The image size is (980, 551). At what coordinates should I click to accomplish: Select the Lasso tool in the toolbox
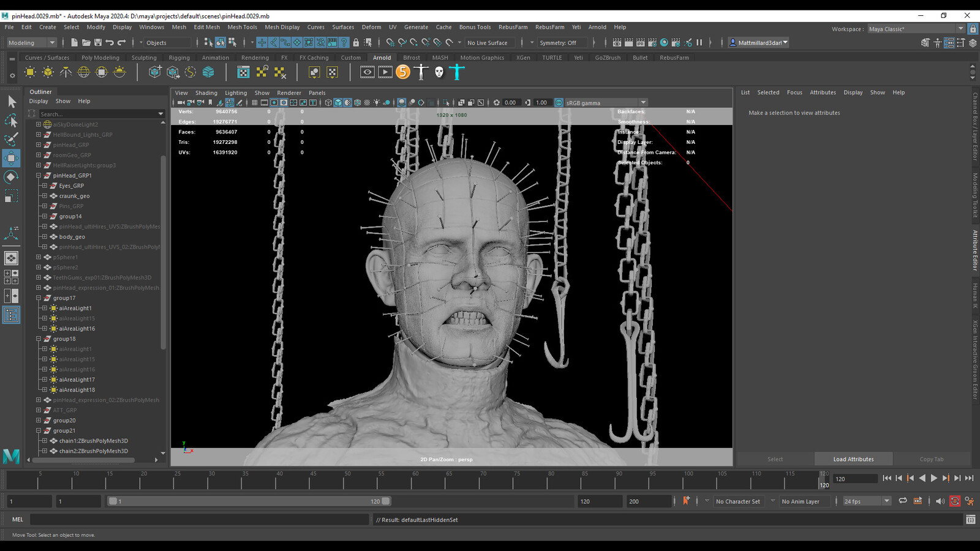click(x=11, y=120)
